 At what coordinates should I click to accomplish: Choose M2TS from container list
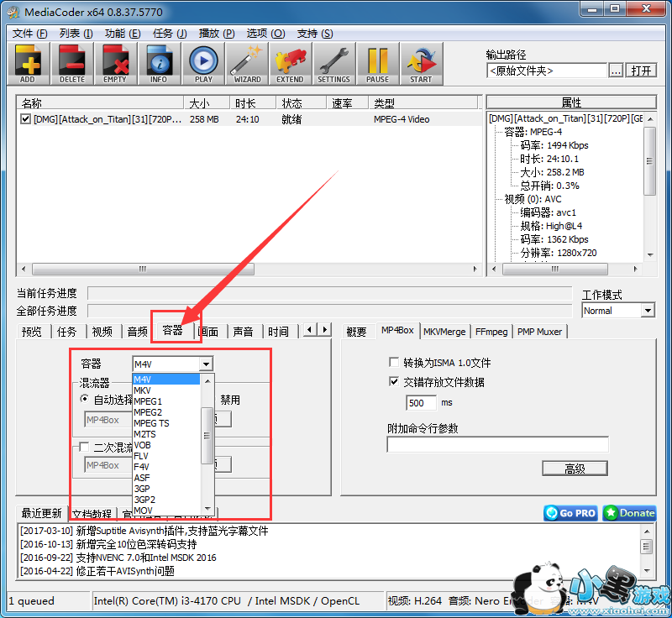point(166,434)
